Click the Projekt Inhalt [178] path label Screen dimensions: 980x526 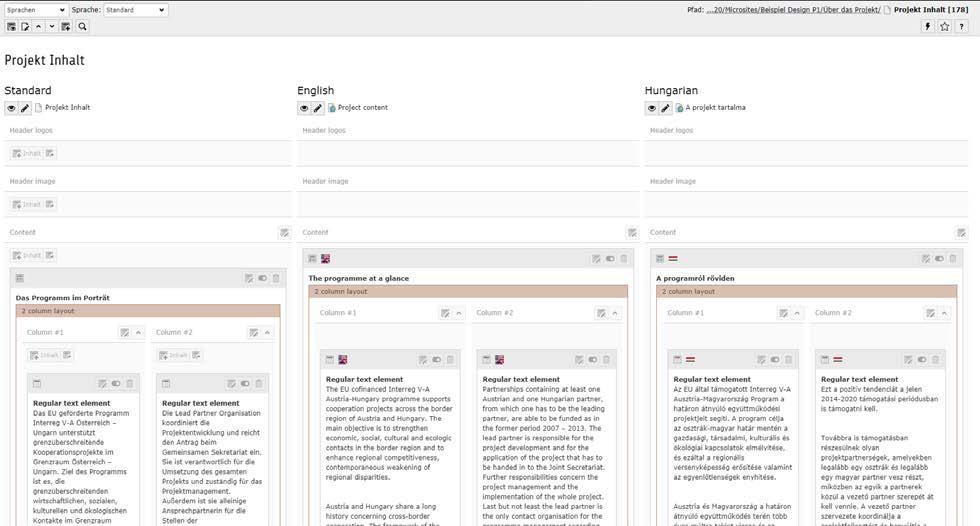click(x=931, y=10)
